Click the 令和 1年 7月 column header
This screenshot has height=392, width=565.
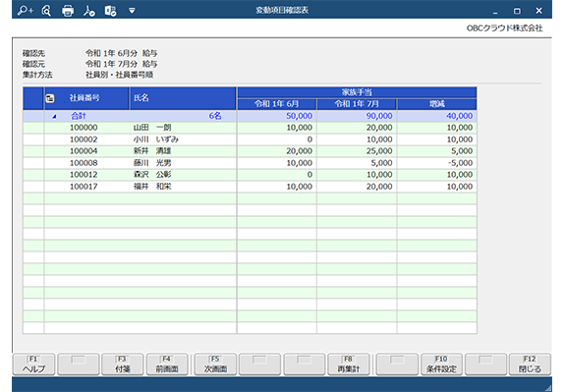click(x=357, y=104)
